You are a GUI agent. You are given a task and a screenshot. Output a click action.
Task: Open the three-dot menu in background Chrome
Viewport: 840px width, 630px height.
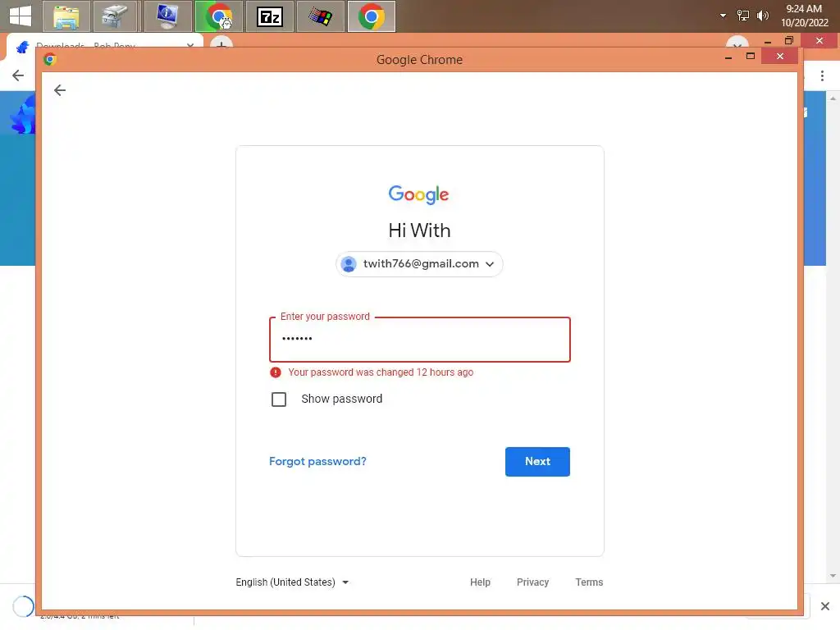pos(822,75)
